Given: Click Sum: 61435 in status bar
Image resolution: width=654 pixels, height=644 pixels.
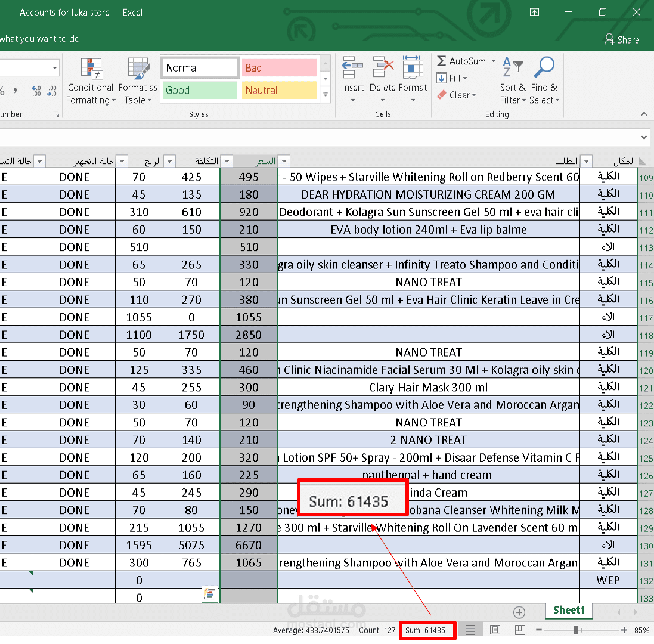Looking at the screenshot, I should [425, 630].
